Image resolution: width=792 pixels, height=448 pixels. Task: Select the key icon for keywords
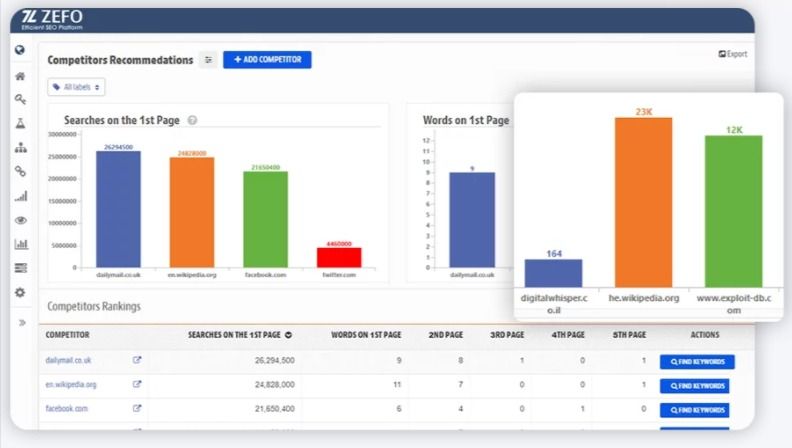[x=20, y=99]
